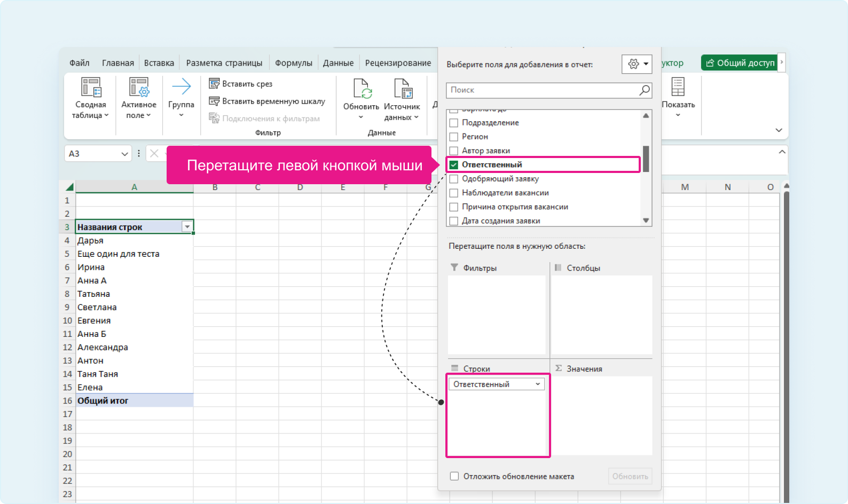Expand the Названия строк filter dropdown
This screenshot has height=504, width=848.
[187, 227]
